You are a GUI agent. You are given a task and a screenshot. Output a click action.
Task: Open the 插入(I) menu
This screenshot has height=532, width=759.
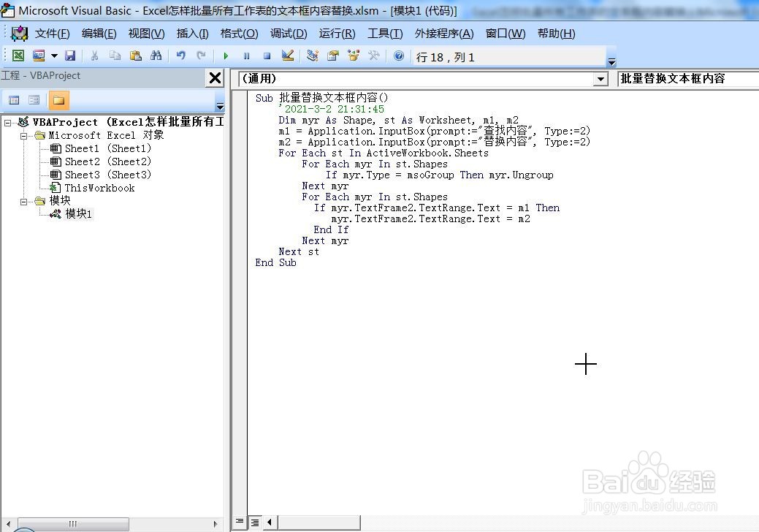coord(192,34)
